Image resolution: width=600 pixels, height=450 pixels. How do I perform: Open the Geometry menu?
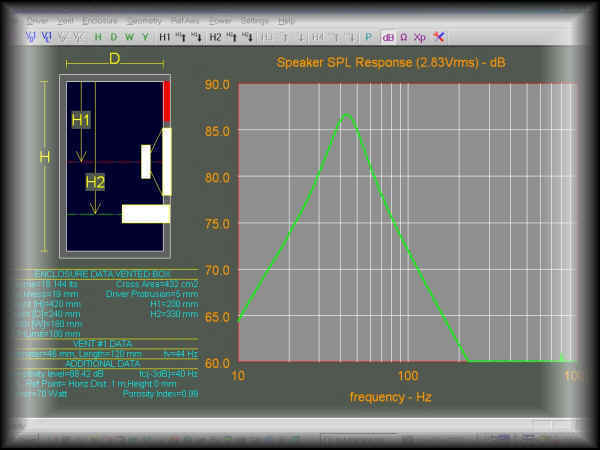(144, 20)
